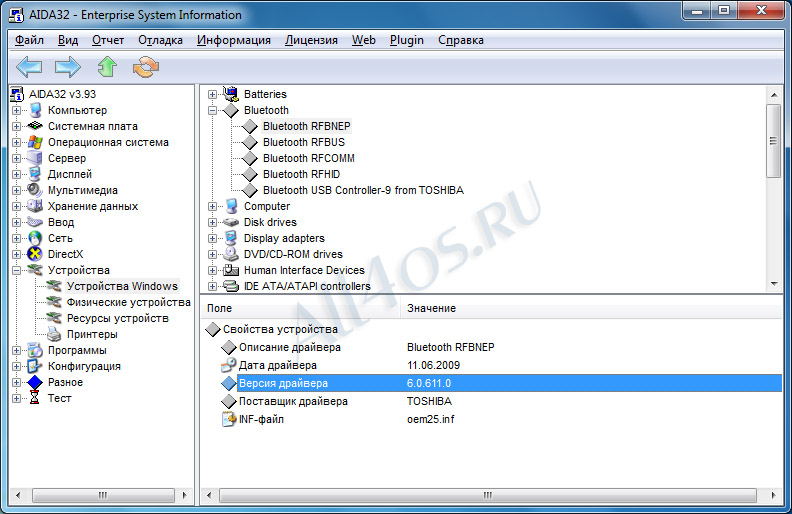
Task: Click the Disk drives category icon
Action: (x=231, y=222)
